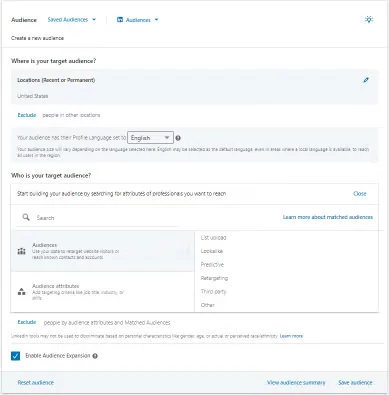Click the LinkedIn logo next to Audiences
This screenshot has height=395, width=389.
[x=120, y=20]
